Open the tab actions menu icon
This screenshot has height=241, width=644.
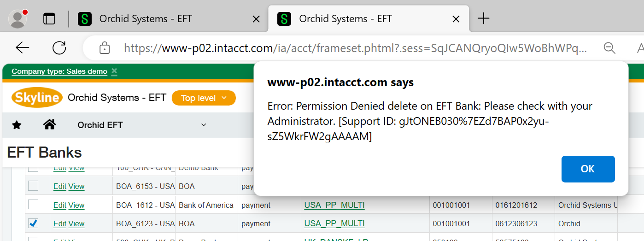pyautogui.click(x=49, y=18)
